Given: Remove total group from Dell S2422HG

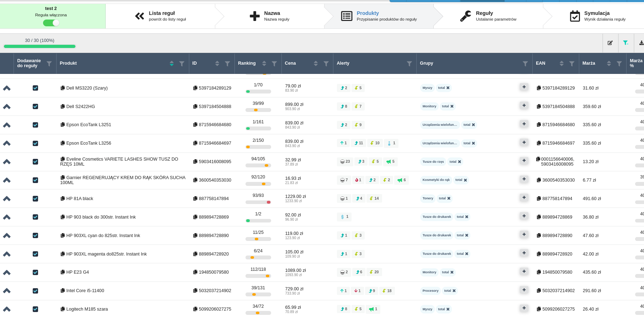Looking at the screenshot, I should point(452,106).
